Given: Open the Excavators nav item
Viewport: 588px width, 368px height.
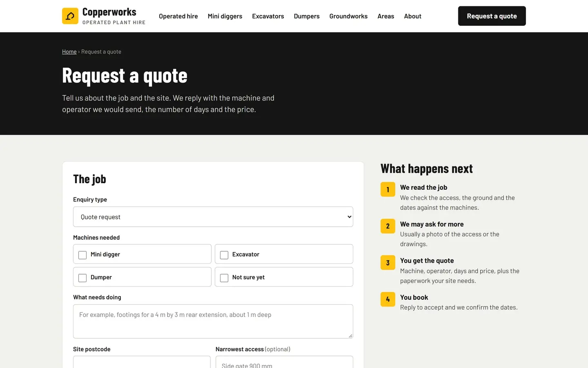Looking at the screenshot, I should tap(268, 16).
